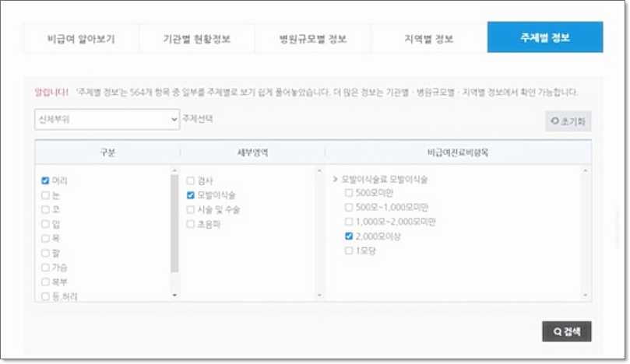Click the 구분 list scroll-down arrow
Image resolution: width=630 pixels, height=364 pixels.
pyautogui.click(x=174, y=295)
